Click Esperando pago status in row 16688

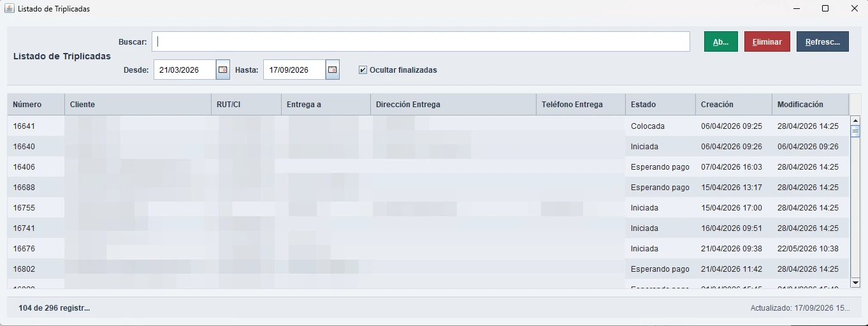click(660, 188)
